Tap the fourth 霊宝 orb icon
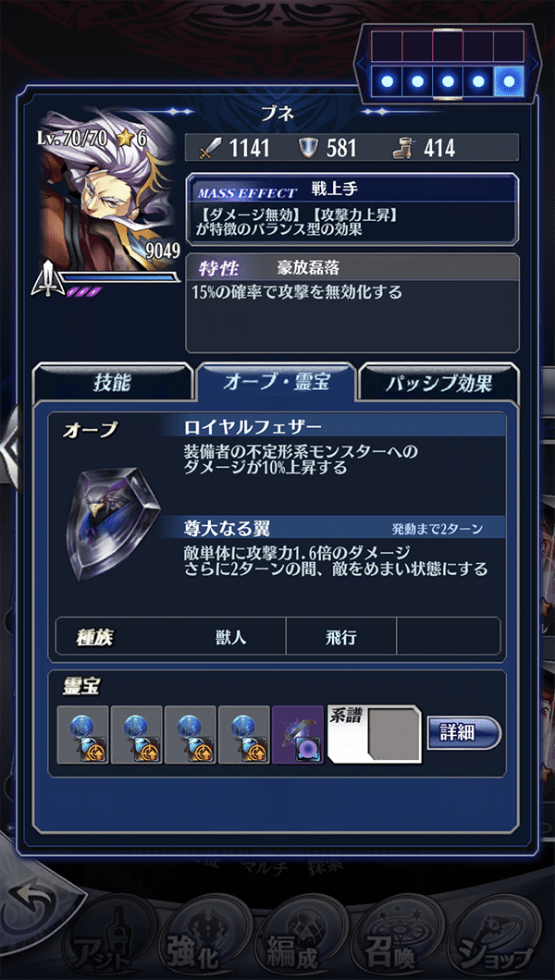Image resolution: width=555 pixels, height=980 pixels. [x=244, y=735]
